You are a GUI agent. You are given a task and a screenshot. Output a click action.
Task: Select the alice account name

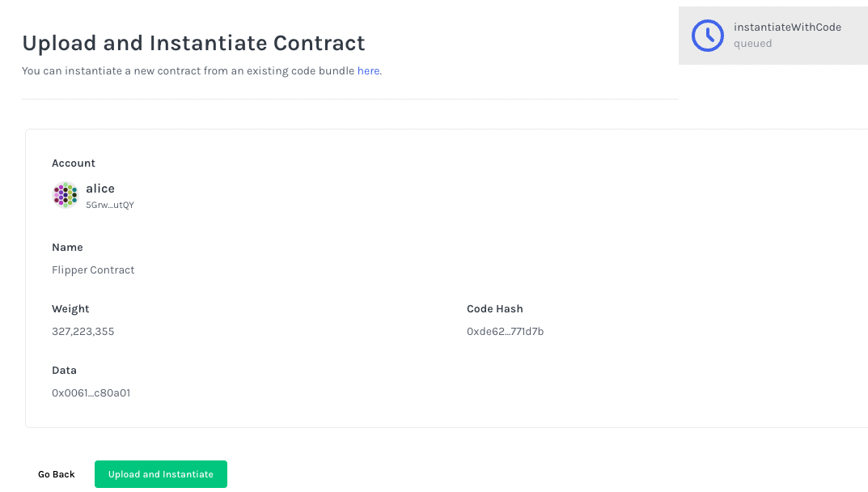[x=100, y=189]
